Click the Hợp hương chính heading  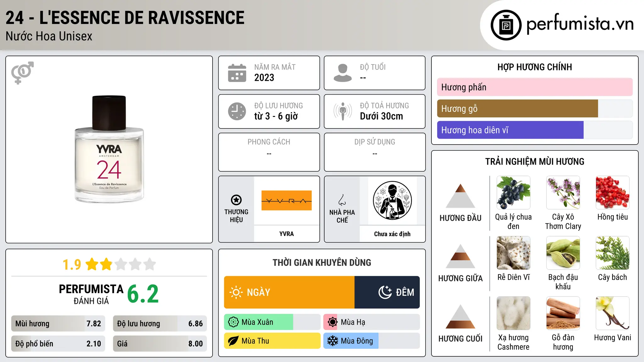click(x=535, y=67)
